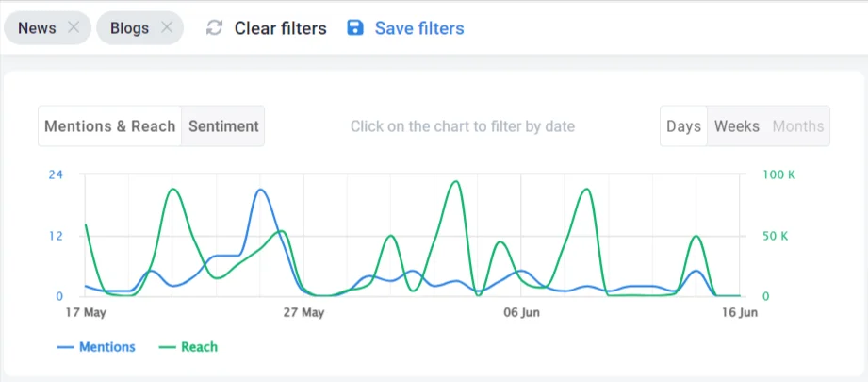This screenshot has width=868, height=382.
Task: Click the Save filters floppy disk icon
Action: pyautogui.click(x=354, y=28)
